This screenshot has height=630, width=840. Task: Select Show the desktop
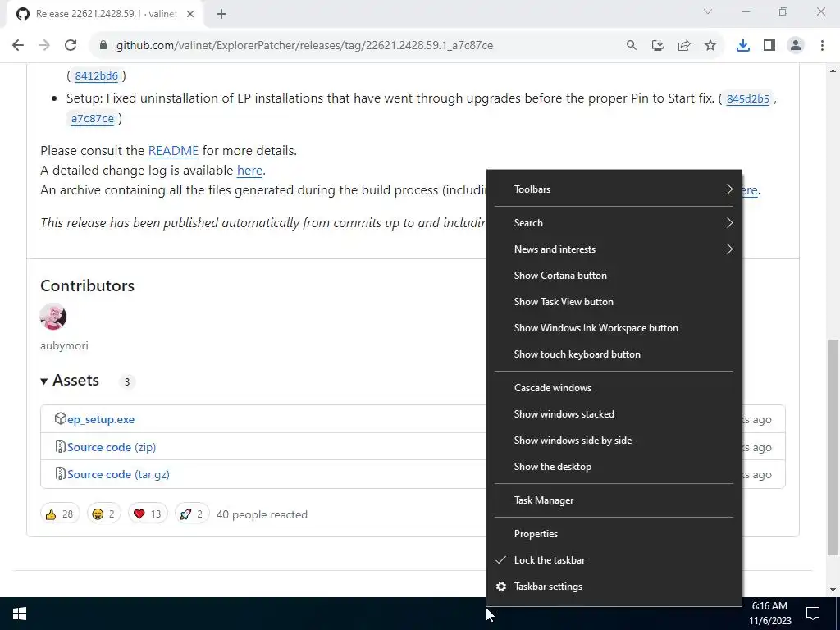pos(614,467)
